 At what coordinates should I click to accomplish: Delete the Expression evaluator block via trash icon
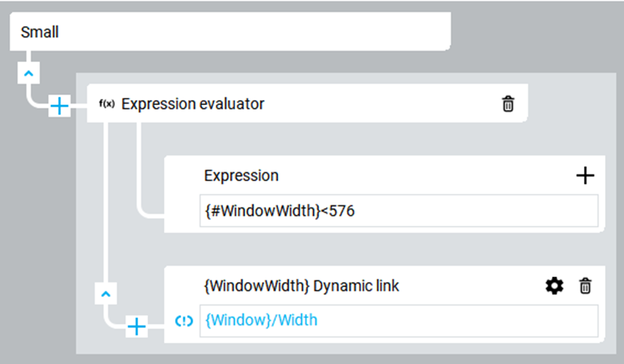[x=508, y=104]
